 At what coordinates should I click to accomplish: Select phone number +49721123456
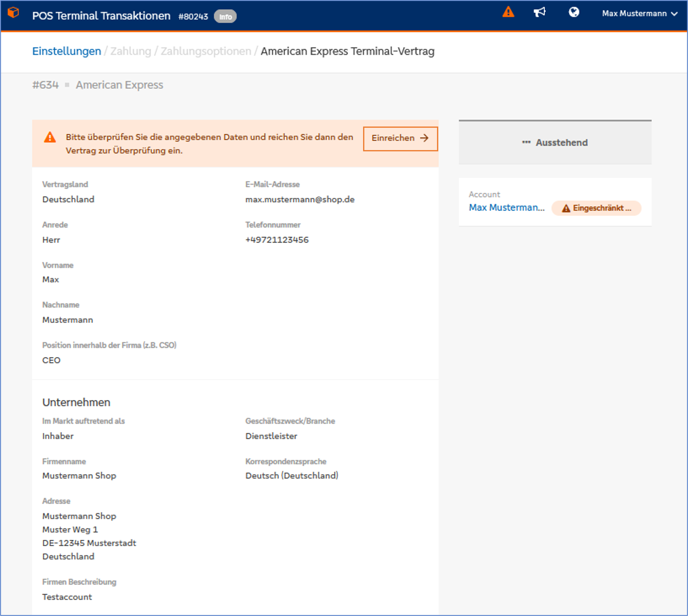coord(277,240)
